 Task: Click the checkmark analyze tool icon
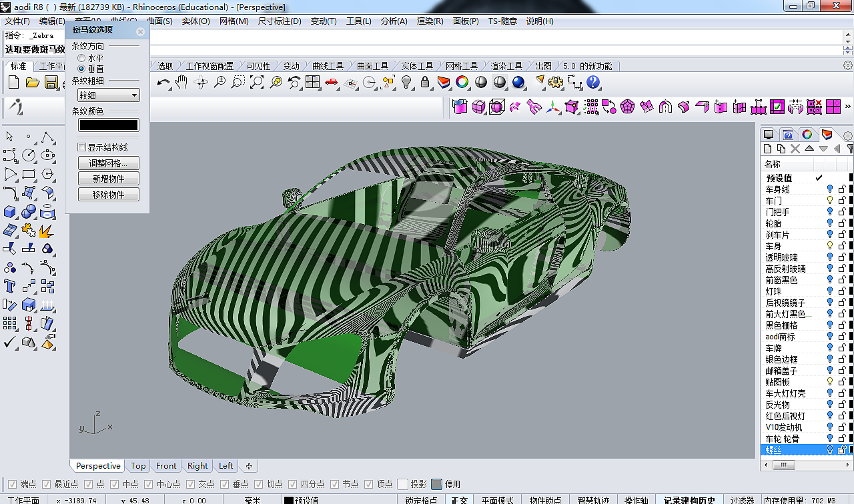click(x=10, y=342)
